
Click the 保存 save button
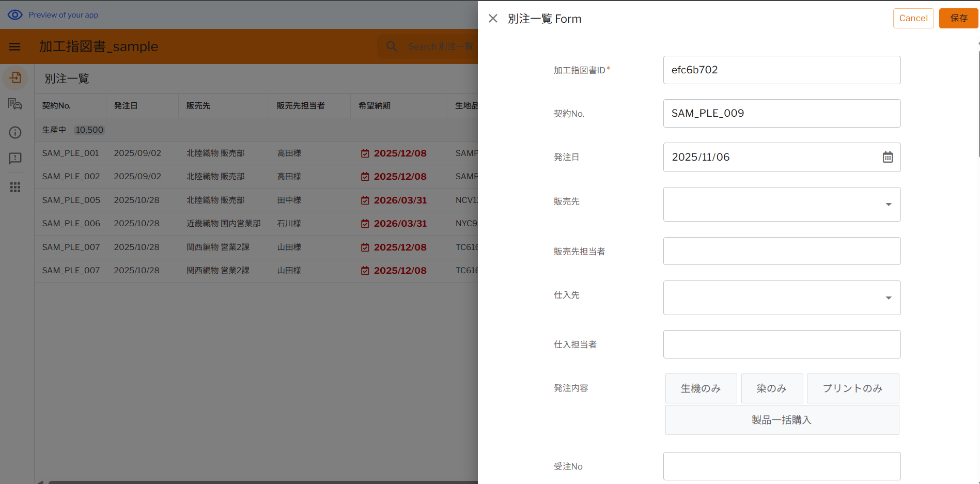958,18
